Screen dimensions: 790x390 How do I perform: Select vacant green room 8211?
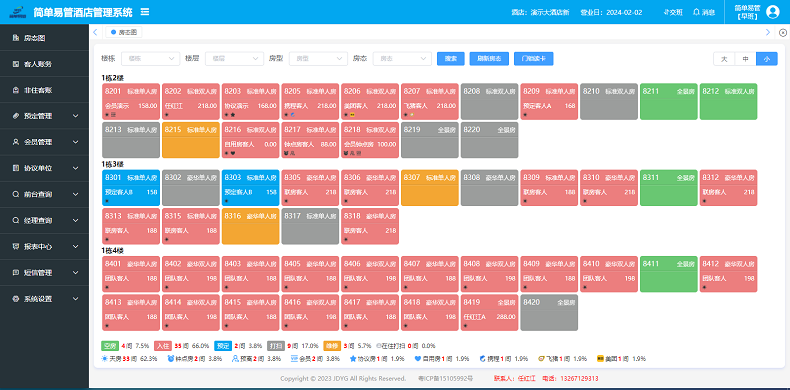pos(669,102)
